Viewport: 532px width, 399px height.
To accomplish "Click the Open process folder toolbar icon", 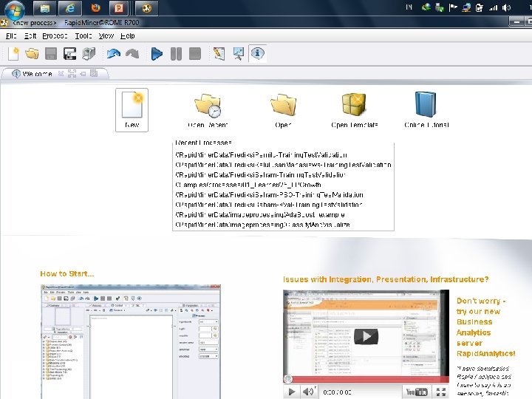I will tap(32, 54).
